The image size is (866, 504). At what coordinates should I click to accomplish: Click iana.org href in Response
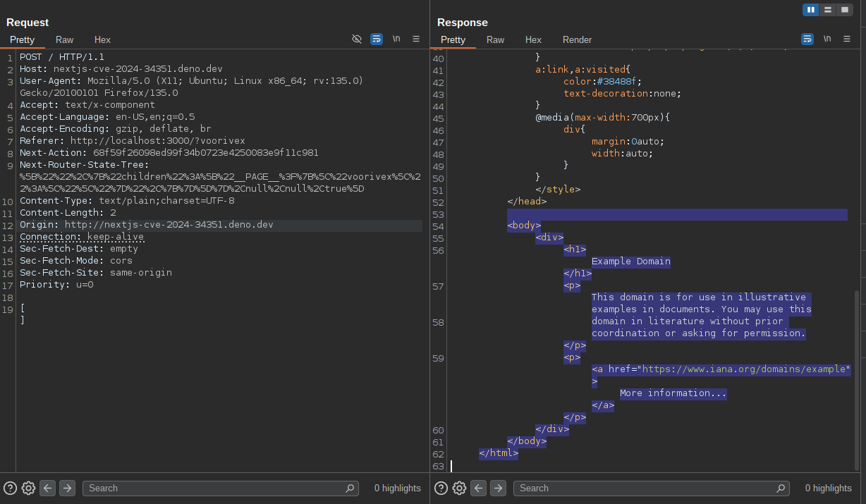(x=744, y=369)
